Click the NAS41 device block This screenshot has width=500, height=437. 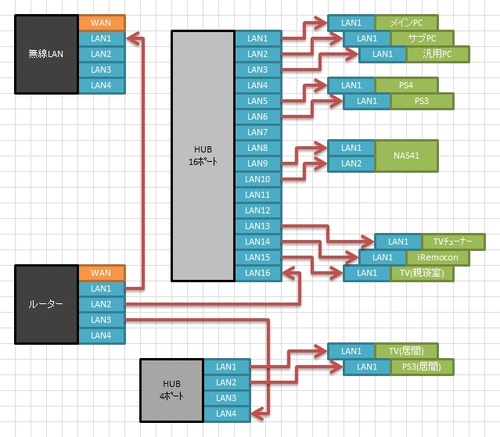406,156
